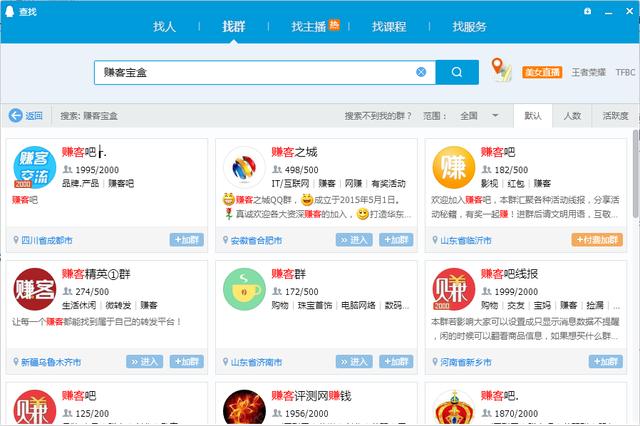Open the 安徽省合肥市 location link
This screenshot has width=640, height=426.
pyautogui.click(x=256, y=240)
